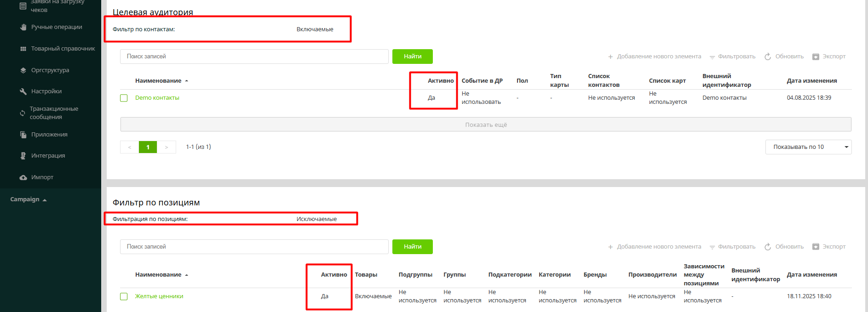Open Настройки wrench icon
The height and width of the screenshot is (312, 868).
tap(23, 91)
